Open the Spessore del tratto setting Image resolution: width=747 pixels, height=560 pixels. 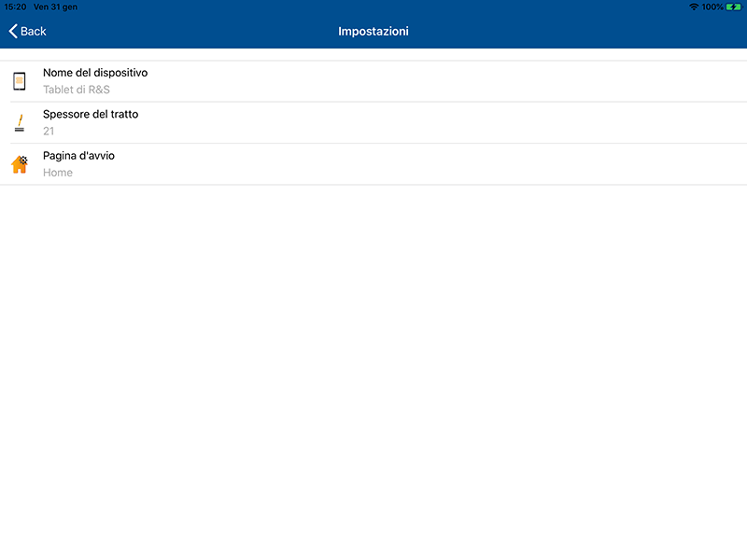click(91, 114)
